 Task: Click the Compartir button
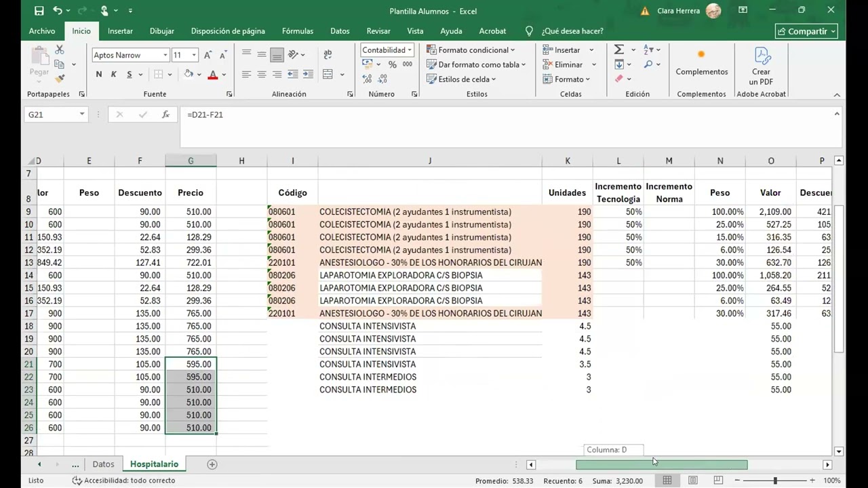pyautogui.click(x=806, y=31)
